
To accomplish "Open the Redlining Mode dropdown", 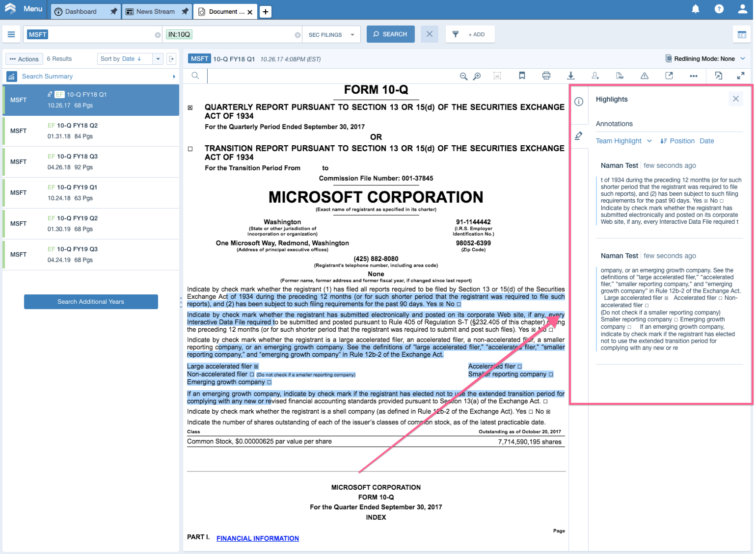I will pyautogui.click(x=705, y=59).
